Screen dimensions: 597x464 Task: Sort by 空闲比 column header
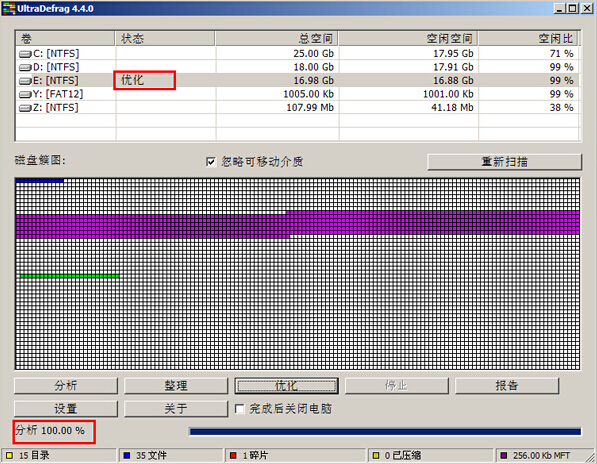pyautogui.click(x=528, y=38)
